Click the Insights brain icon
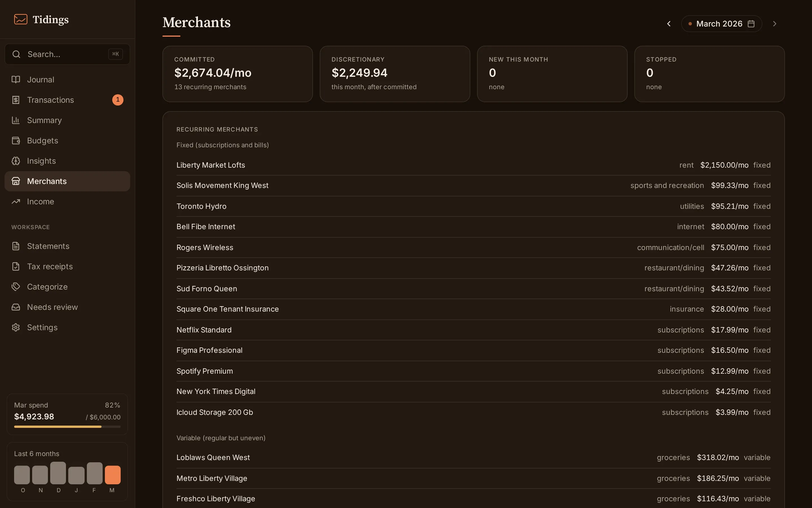This screenshot has width=812, height=508. tap(16, 161)
